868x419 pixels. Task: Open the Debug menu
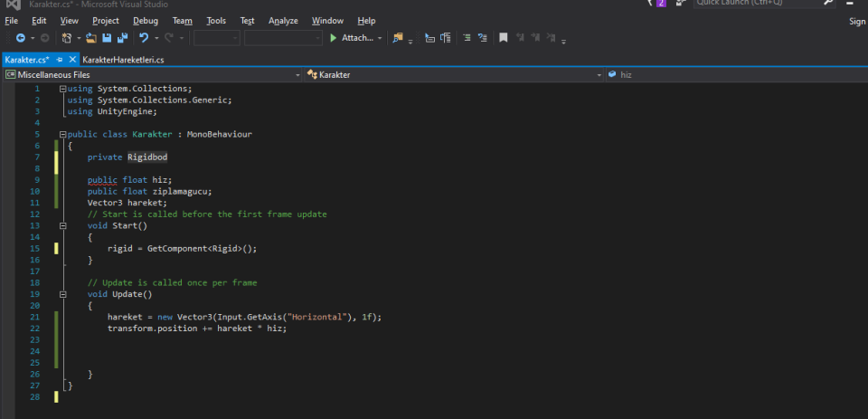click(145, 21)
